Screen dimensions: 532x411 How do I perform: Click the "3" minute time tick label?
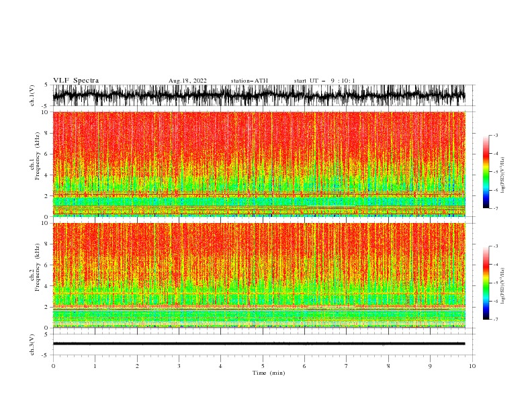(x=179, y=366)
